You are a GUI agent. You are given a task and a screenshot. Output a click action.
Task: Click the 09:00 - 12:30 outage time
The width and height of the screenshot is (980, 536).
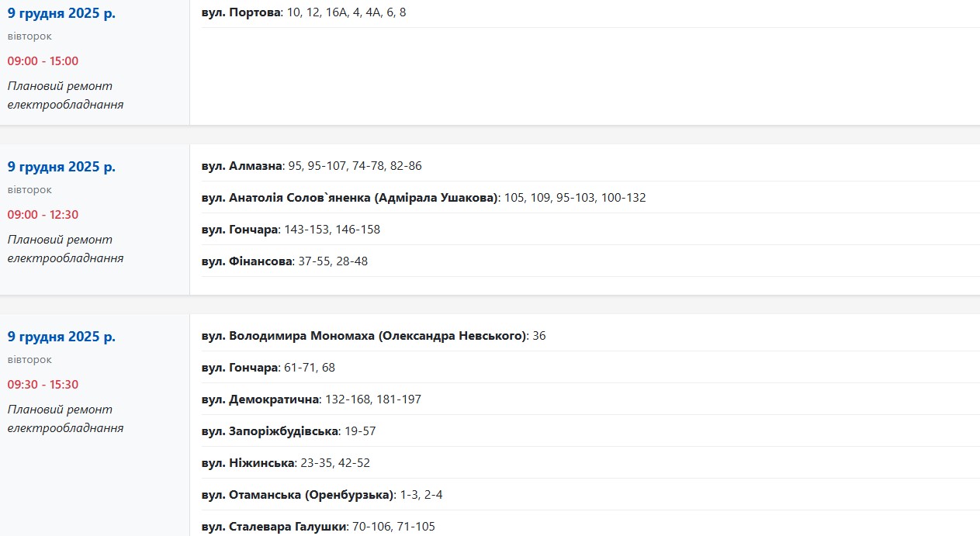(x=43, y=215)
